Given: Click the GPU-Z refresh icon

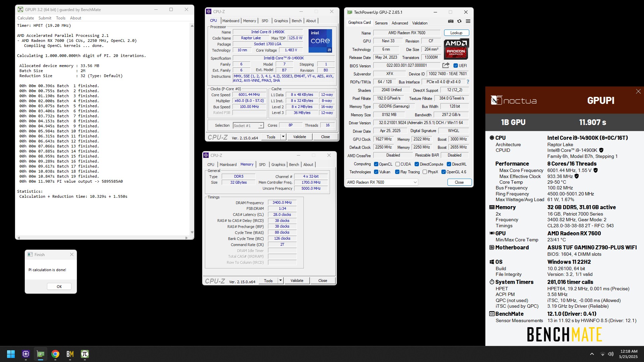Looking at the screenshot, I should (459, 21).
